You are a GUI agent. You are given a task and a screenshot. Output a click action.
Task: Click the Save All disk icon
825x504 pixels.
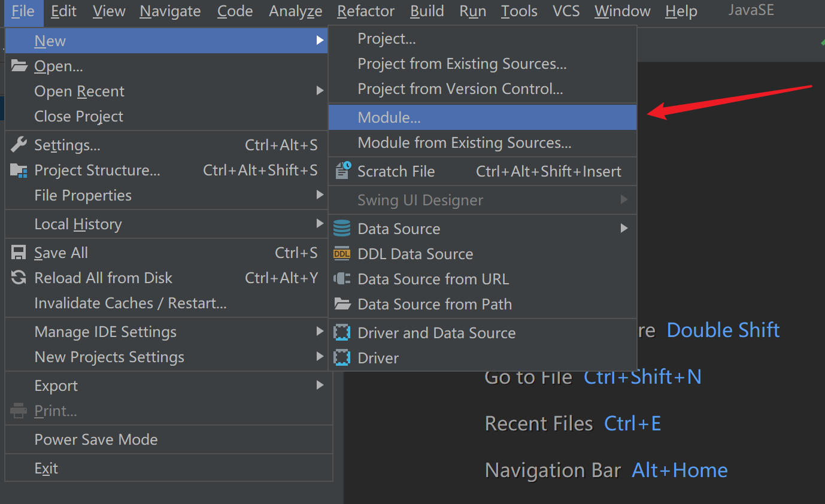pos(19,253)
